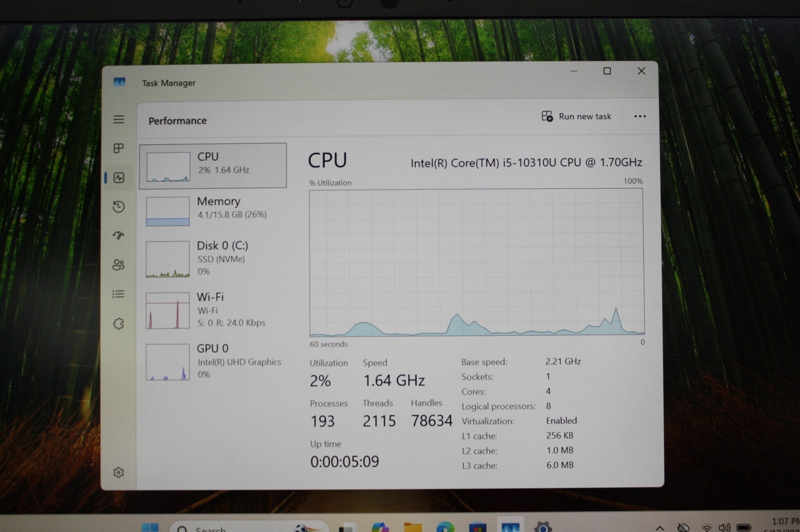Expand the system tray hidden icons chevron
The image size is (800, 532).
660,528
